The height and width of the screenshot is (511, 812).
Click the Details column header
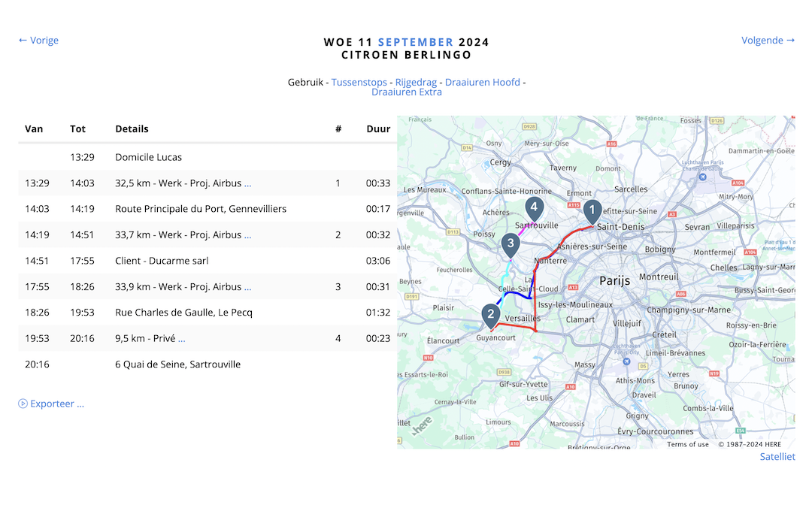coord(132,129)
